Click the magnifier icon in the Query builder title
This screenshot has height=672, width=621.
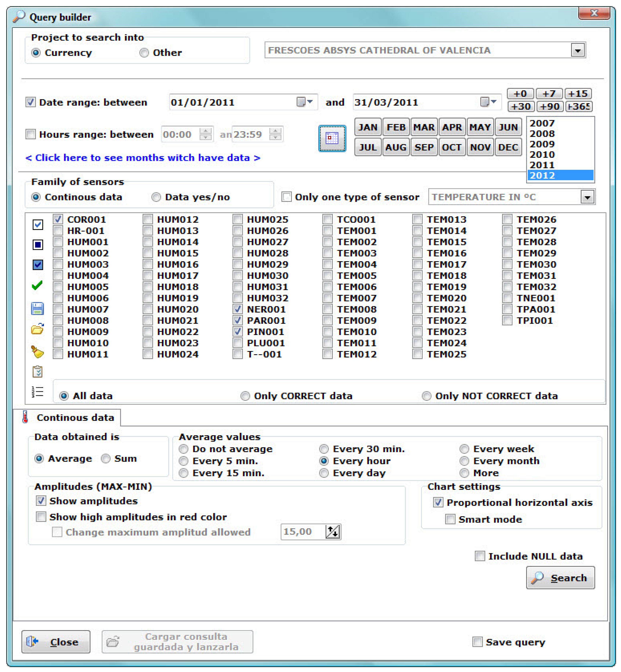[19, 17]
